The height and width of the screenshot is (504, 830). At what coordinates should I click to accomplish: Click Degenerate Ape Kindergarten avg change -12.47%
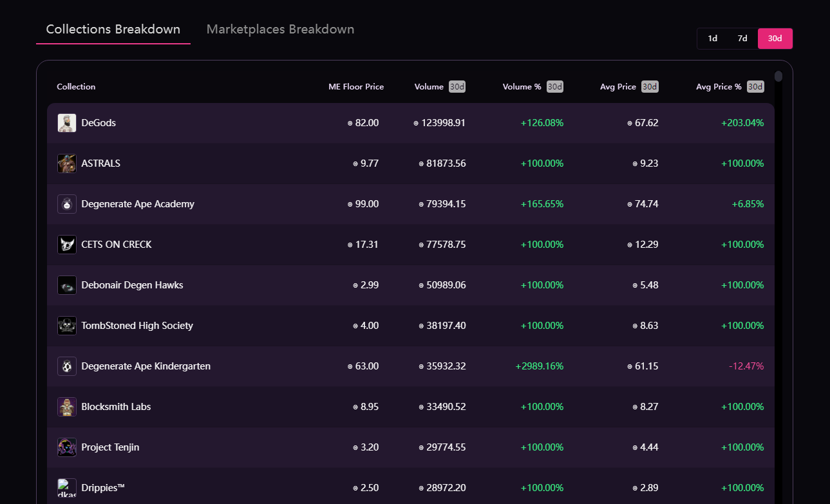746,366
